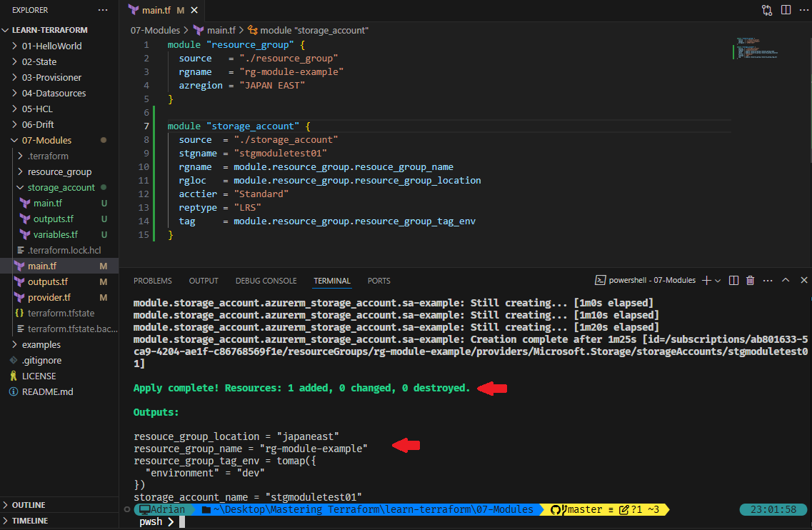The image size is (812, 530).
Task: Close the main.tf editor tab
Action: pos(194,10)
